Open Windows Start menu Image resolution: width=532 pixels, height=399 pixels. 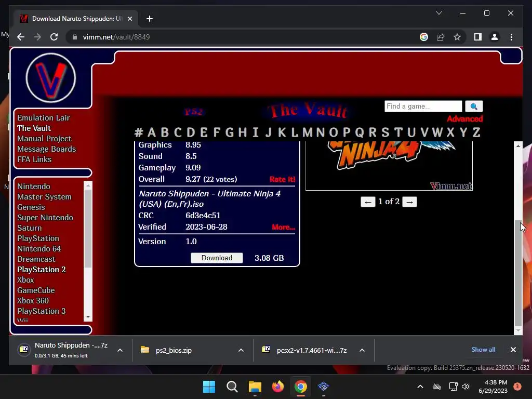(209, 387)
